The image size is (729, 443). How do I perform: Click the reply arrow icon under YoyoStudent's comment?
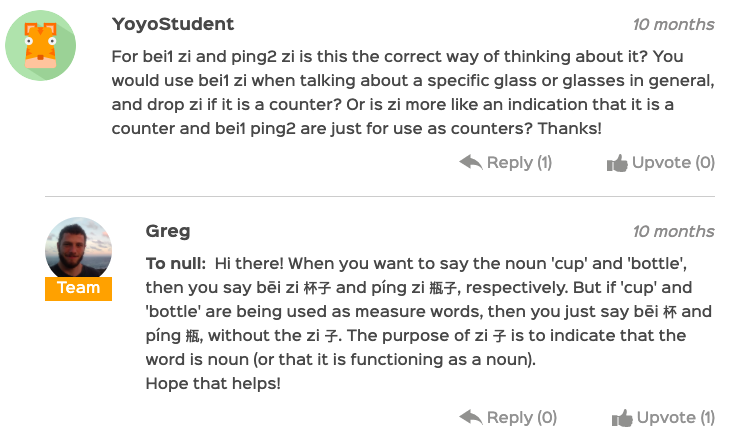pyautogui.click(x=471, y=162)
